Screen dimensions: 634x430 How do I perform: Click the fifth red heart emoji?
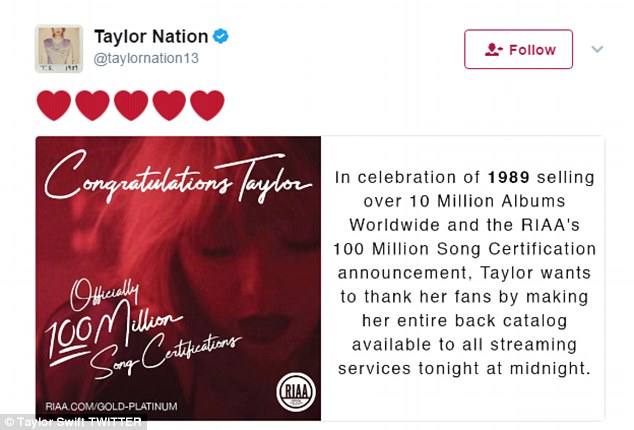pyautogui.click(x=207, y=105)
